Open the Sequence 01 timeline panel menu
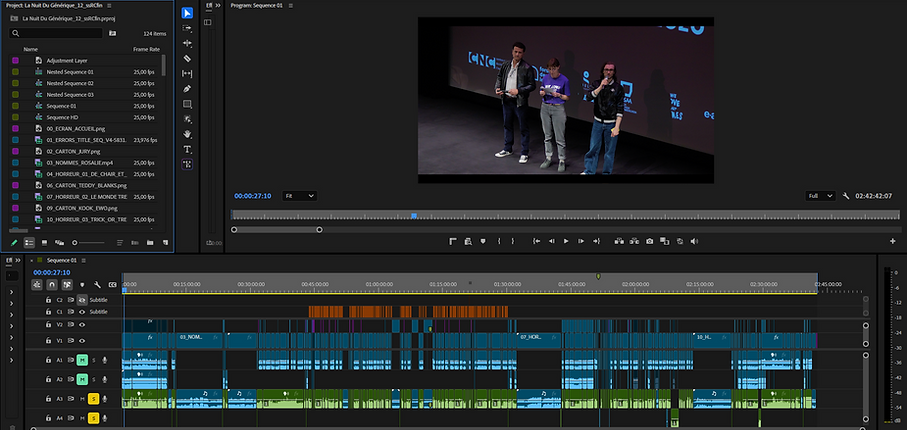 click(84, 260)
